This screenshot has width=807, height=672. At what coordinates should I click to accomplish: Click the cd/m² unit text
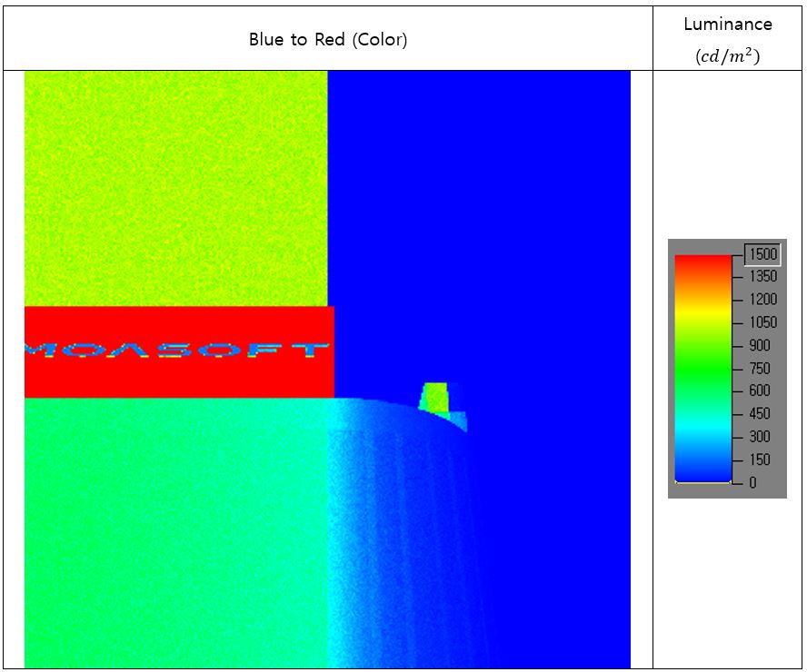click(x=728, y=55)
